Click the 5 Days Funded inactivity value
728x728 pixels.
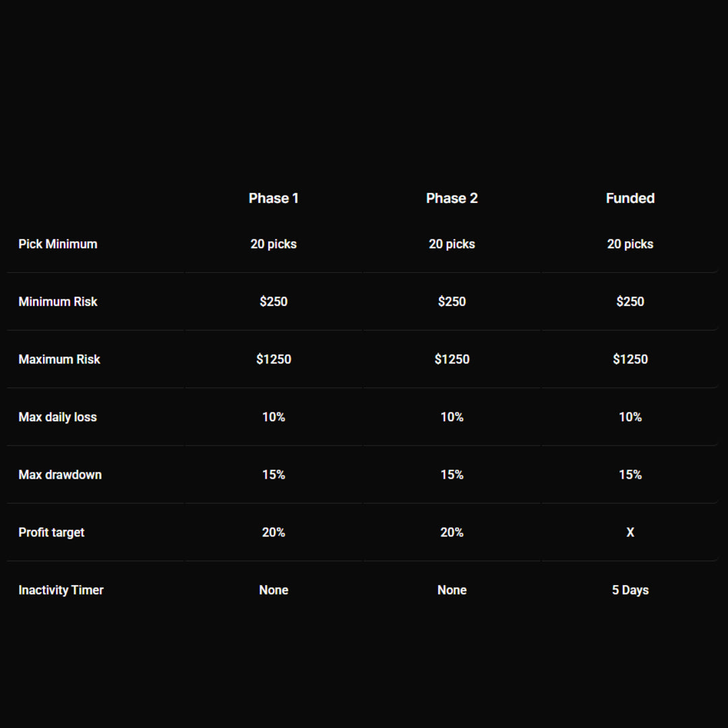(x=630, y=590)
